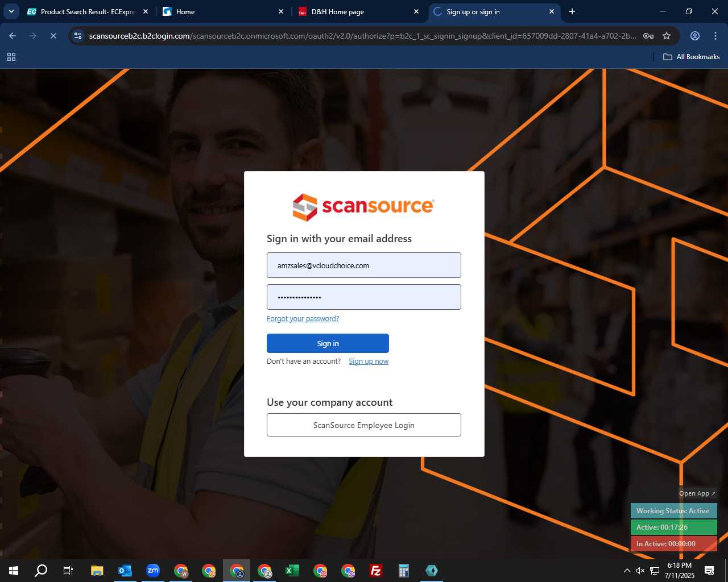
Task: Open the Chrome icon with W badge
Action: click(181, 571)
